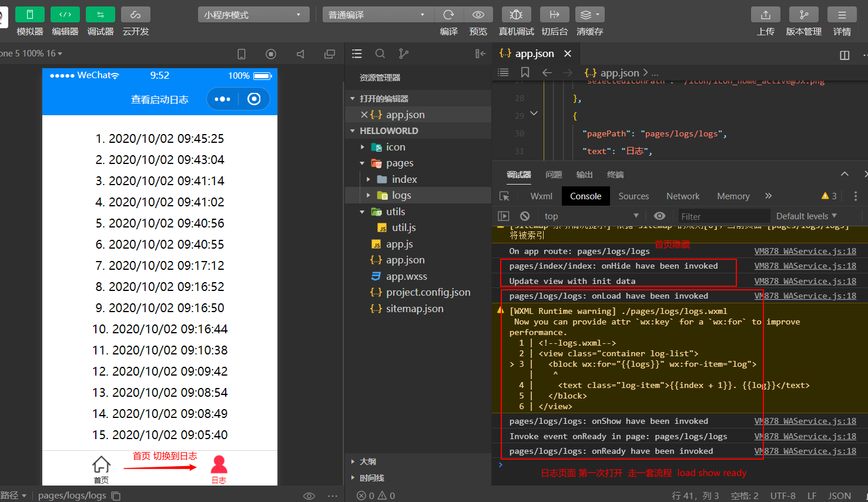Switch to the Network devtools tab
868x502 pixels.
683,196
